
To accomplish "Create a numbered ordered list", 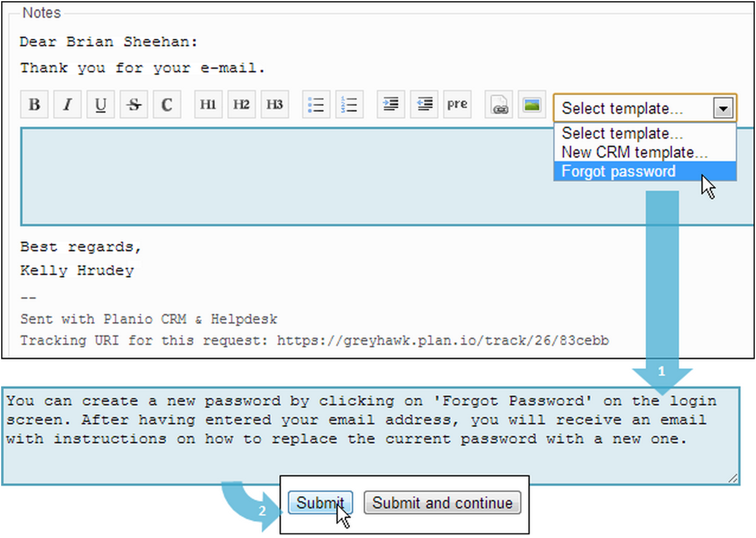I will tap(350, 105).
